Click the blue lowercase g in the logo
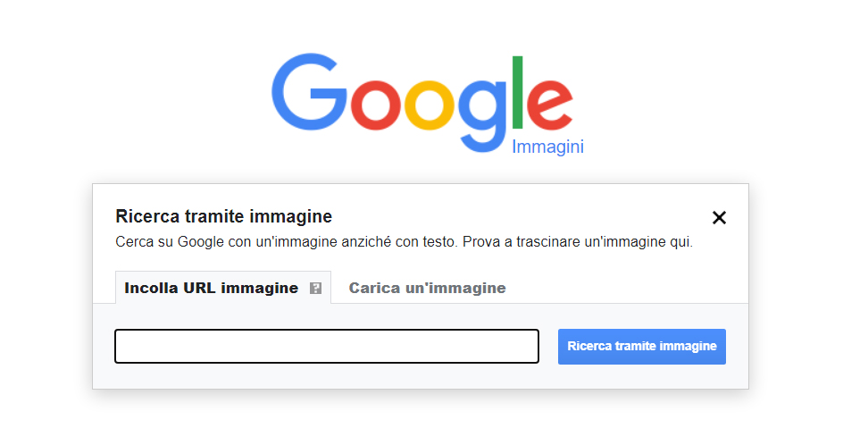Viewport: 868px width, 445px height. pos(485,112)
